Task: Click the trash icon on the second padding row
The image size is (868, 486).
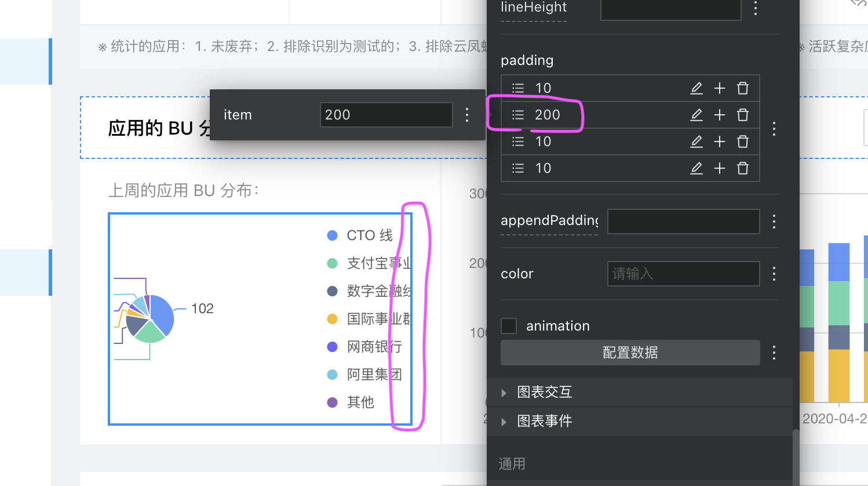Action: point(742,115)
